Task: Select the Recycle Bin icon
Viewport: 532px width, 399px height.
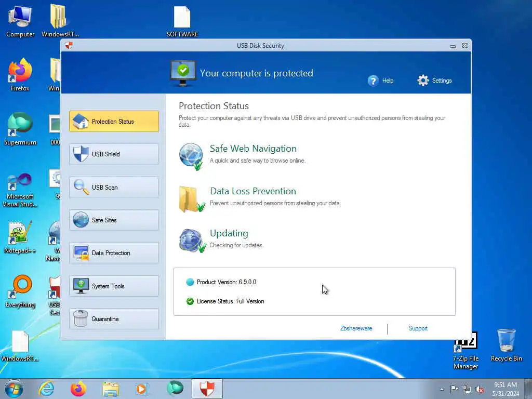Action: [x=506, y=345]
